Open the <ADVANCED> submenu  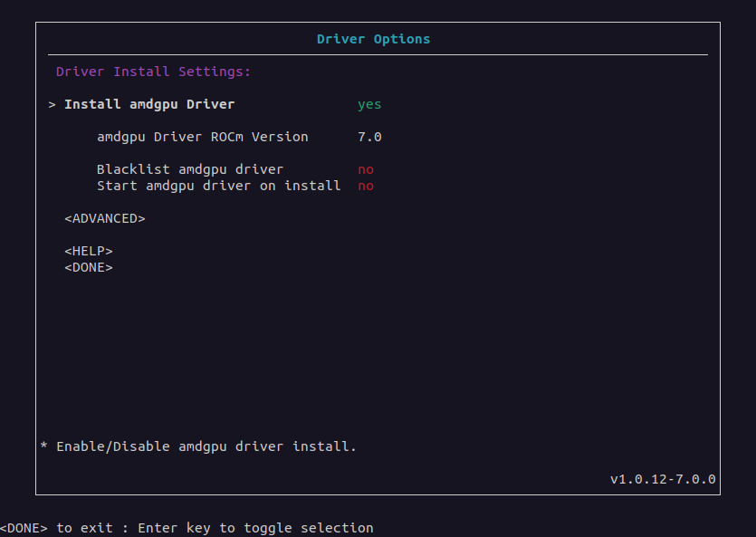point(105,218)
